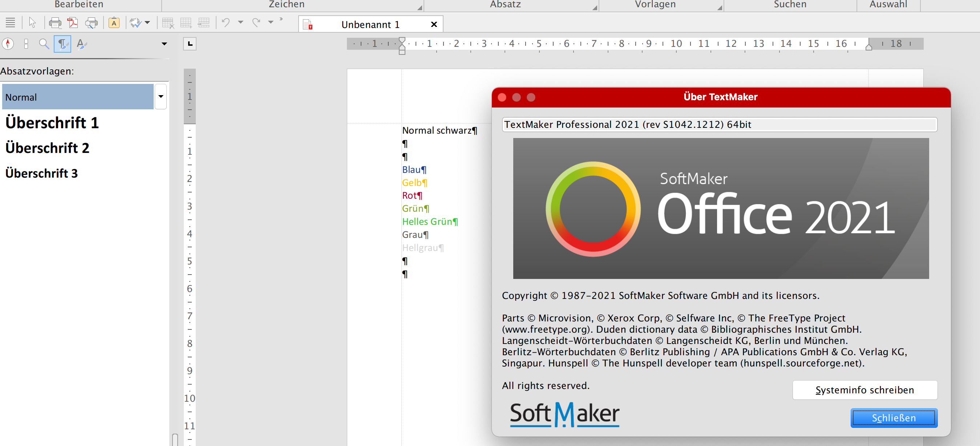Export document as PDF

[x=73, y=23]
